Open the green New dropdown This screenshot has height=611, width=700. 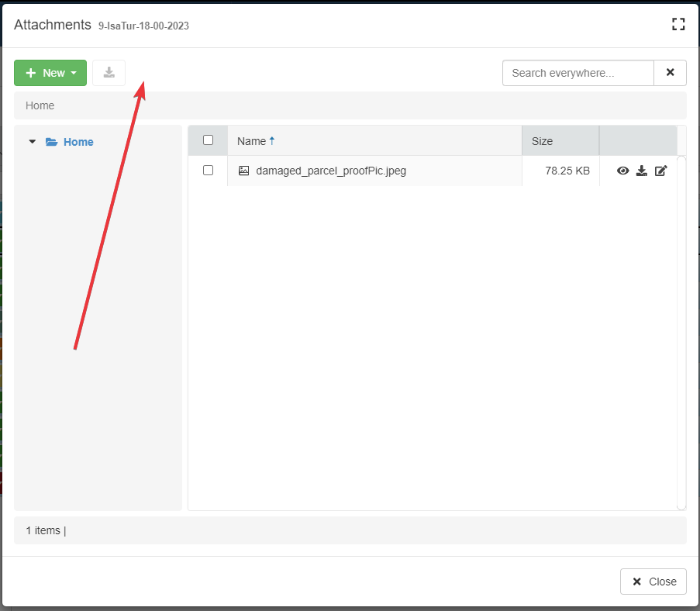(50, 73)
